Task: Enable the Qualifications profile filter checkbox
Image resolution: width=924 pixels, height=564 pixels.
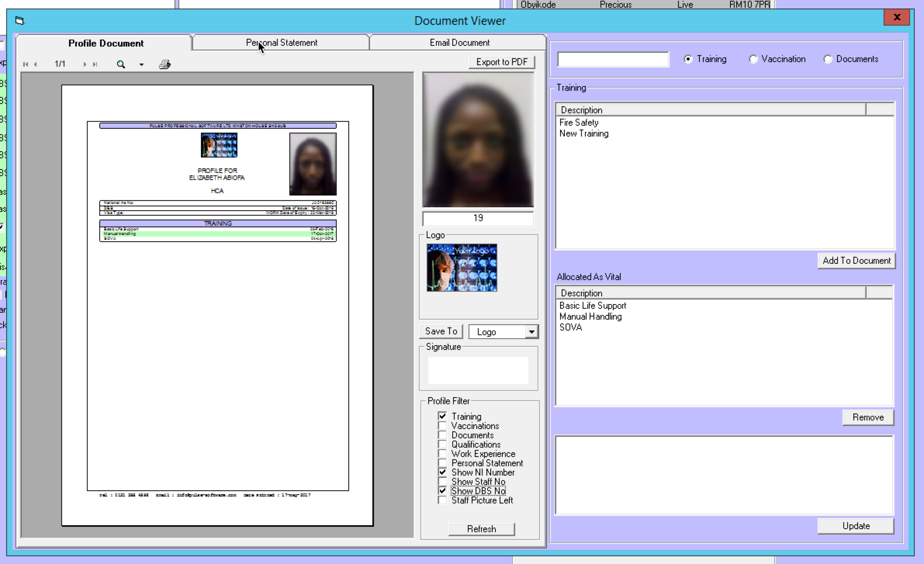Action: click(x=442, y=444)
